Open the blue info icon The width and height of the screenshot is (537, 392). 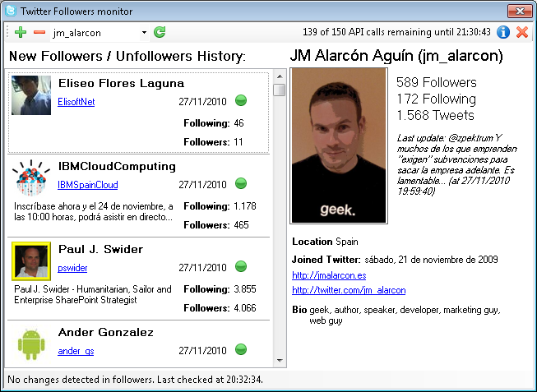tap(503, 32)
